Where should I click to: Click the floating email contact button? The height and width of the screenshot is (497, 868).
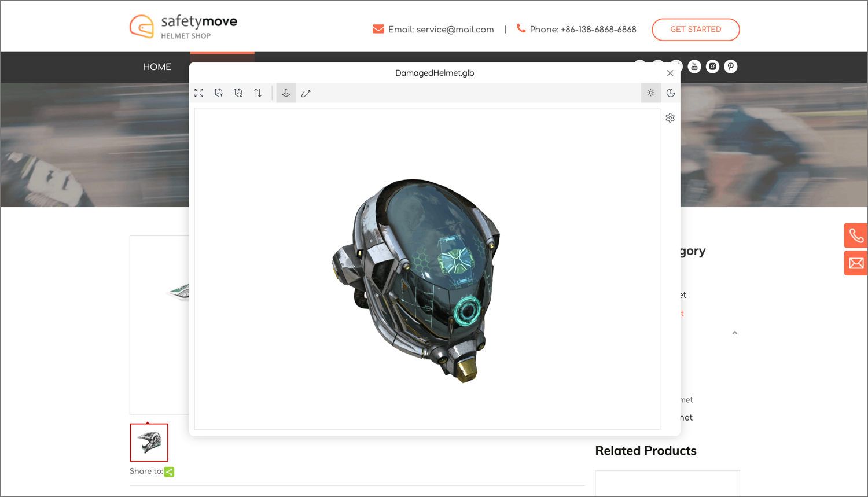click(x=856, y=263)
